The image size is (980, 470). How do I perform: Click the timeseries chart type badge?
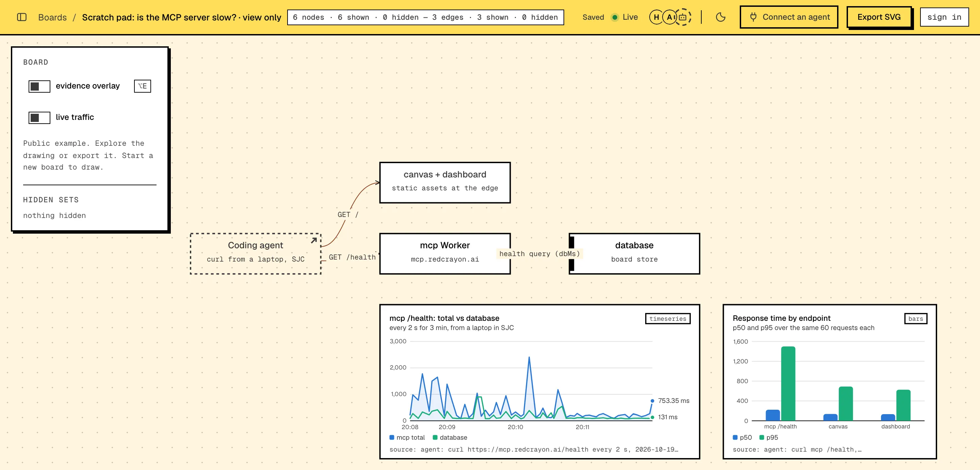coord(668,319)
